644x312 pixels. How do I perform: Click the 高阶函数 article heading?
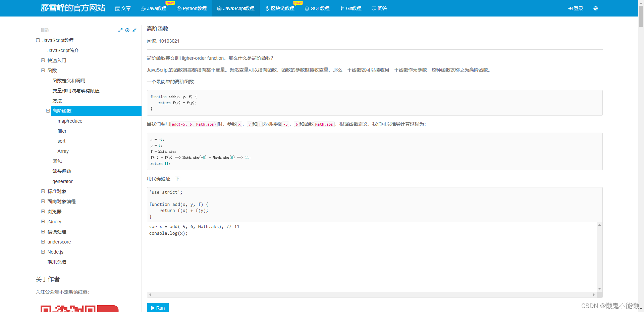157,29
